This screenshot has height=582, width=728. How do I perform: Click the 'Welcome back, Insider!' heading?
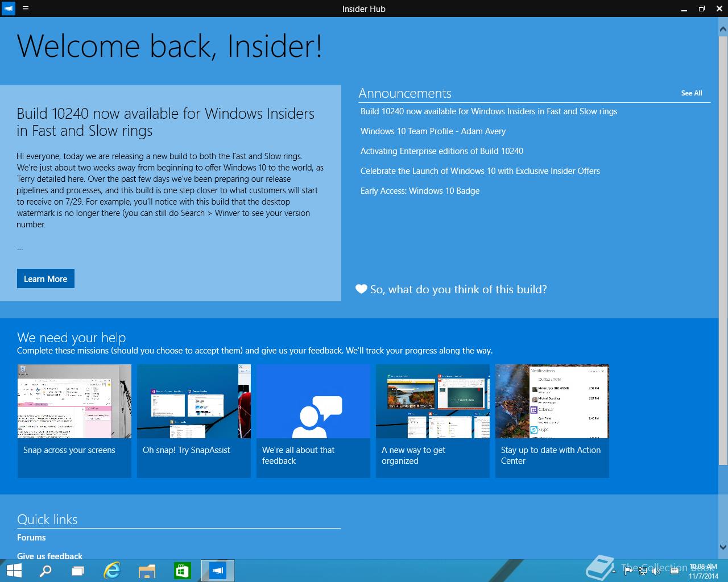[169, 46]
